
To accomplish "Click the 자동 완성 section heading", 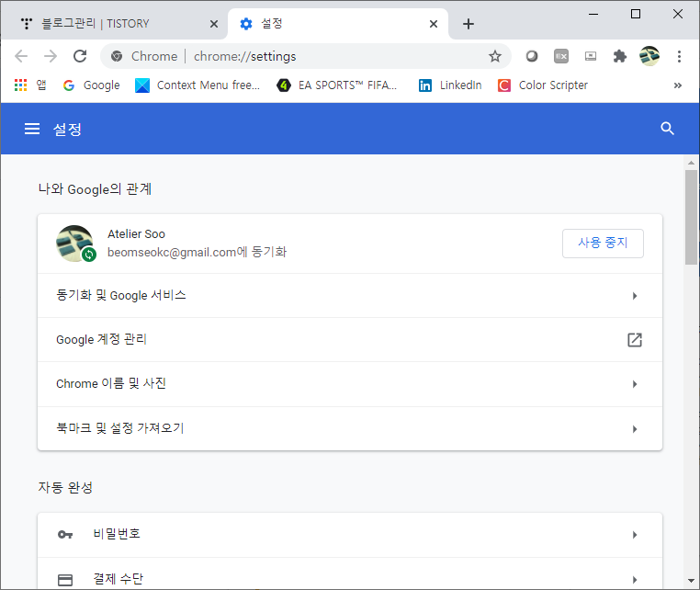I will click(x=65, y=488).
